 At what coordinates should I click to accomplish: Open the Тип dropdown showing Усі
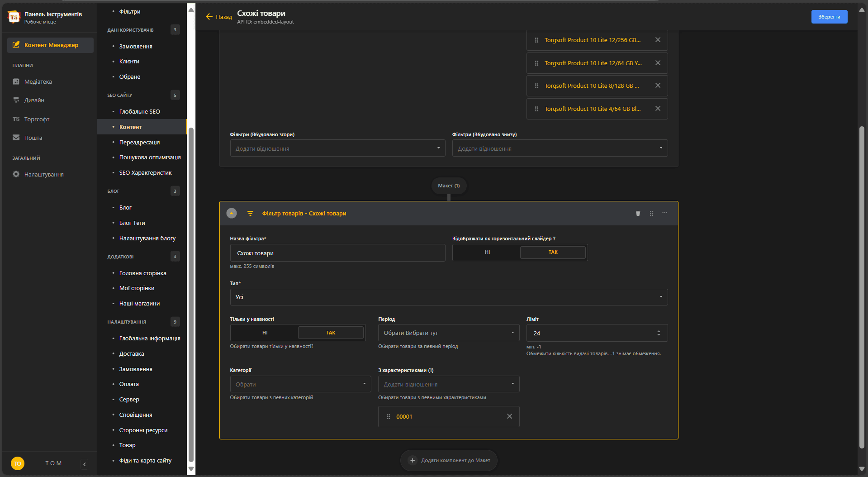pyautogui.click(x=449, y=297)
